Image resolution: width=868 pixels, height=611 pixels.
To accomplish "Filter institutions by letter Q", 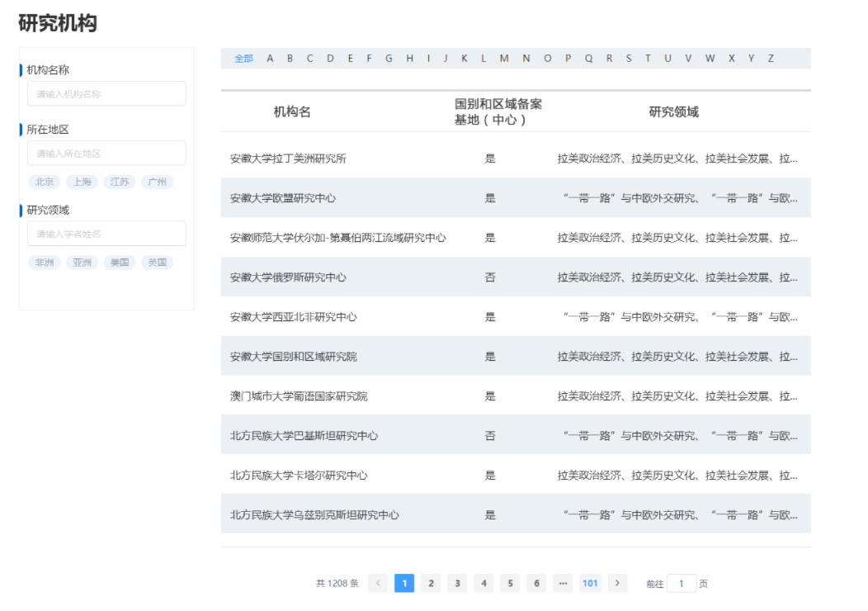I will tap(588, 58).
